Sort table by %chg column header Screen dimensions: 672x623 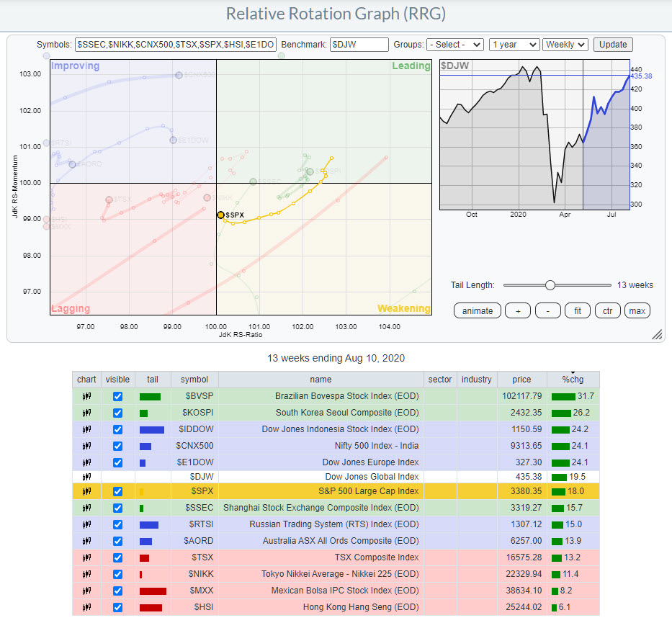tap(573, 380)
